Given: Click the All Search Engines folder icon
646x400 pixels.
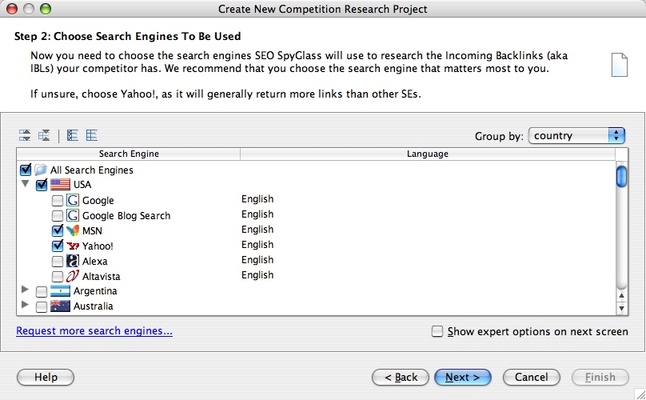Looking at the screenshot, I should pos(40,170).
